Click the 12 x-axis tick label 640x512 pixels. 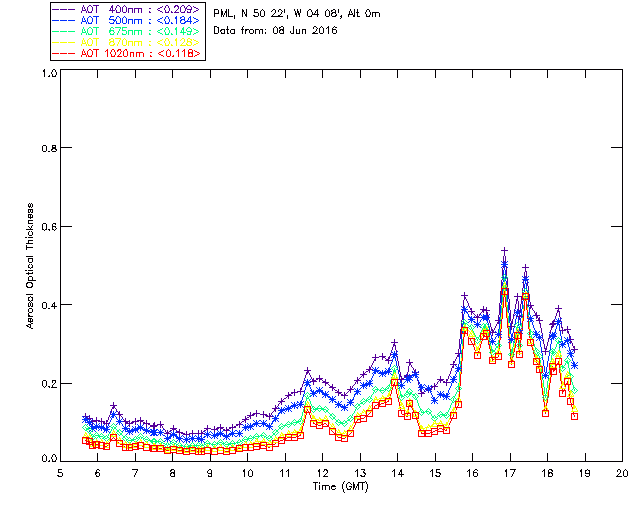click(322, 473)
